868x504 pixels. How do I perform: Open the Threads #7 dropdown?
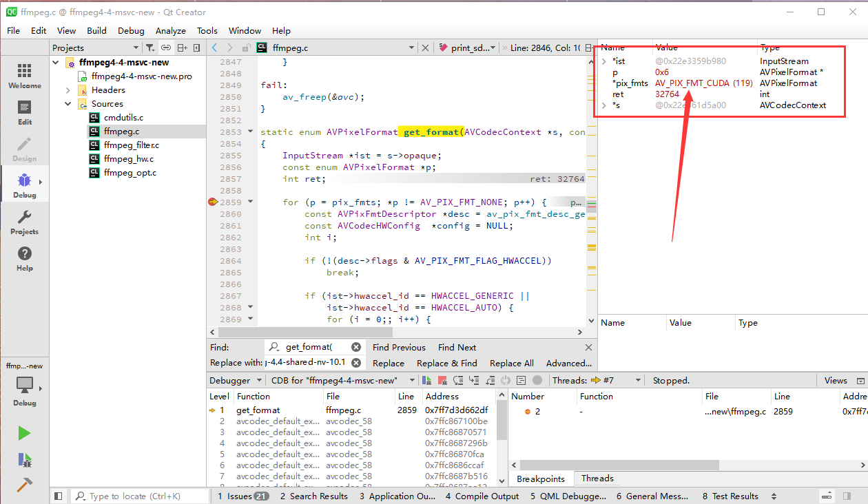pyautogui.click(x=615, y=380)
